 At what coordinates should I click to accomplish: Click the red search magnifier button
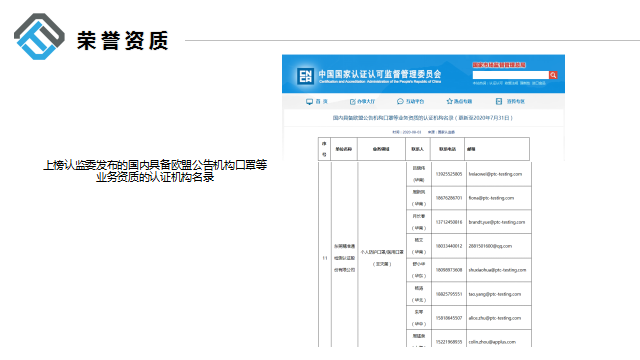[553, 75]
